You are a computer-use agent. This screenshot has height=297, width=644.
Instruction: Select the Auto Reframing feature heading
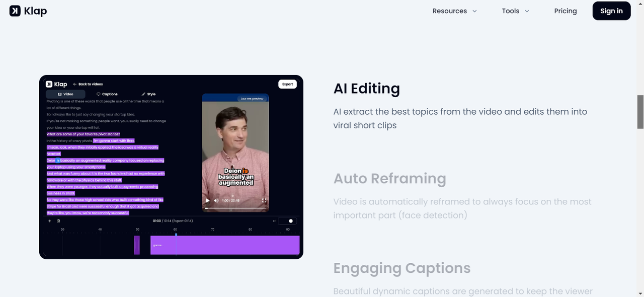coord(390,179)
